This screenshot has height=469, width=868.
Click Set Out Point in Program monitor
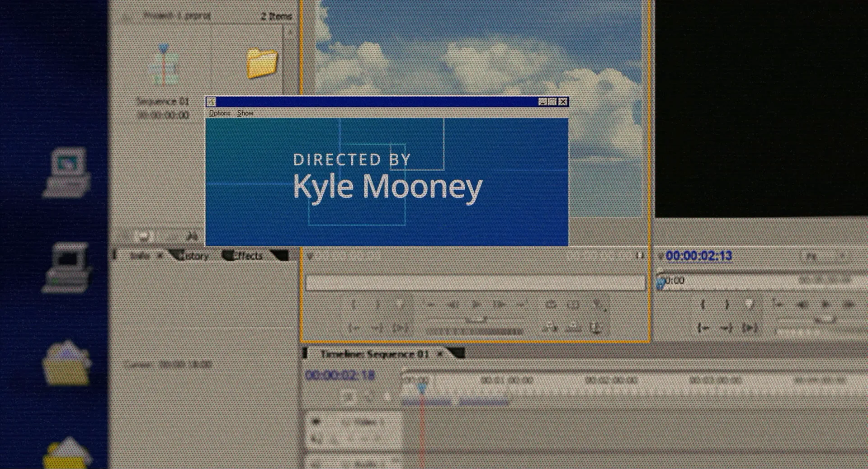(x=727, y=305)
